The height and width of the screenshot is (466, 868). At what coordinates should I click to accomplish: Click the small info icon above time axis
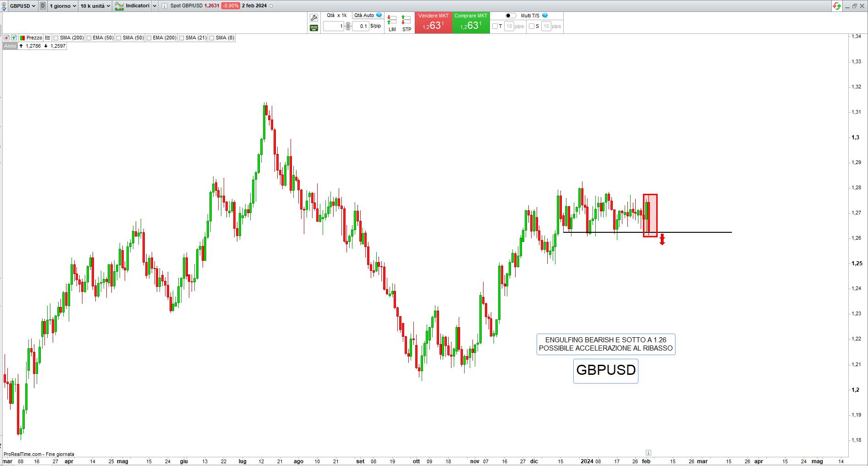(x=648, y=453)
